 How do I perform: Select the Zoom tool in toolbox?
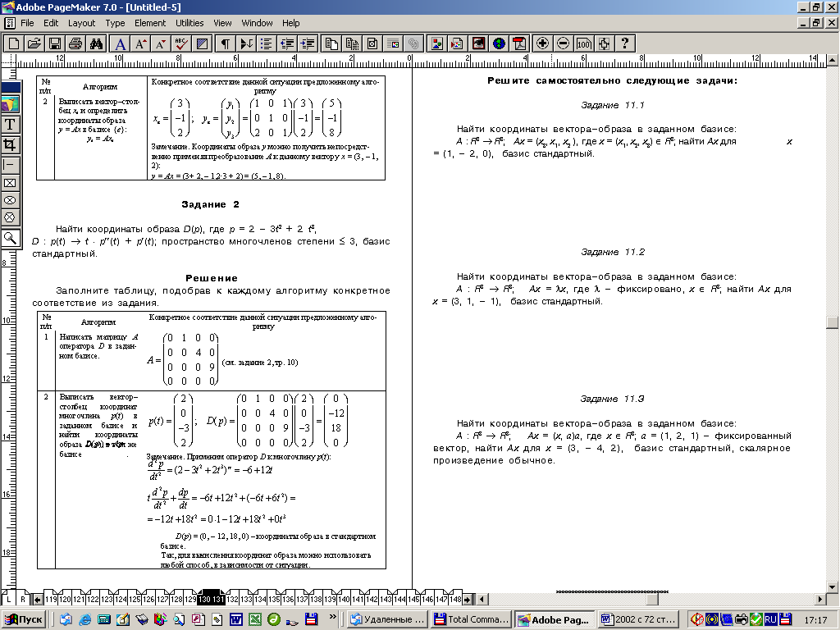10,238
